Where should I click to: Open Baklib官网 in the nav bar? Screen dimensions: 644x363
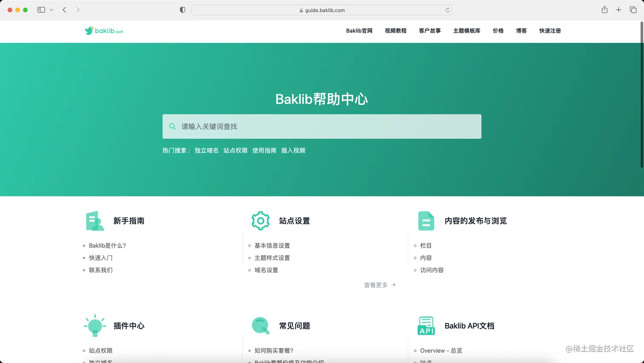tap(359, 31)
